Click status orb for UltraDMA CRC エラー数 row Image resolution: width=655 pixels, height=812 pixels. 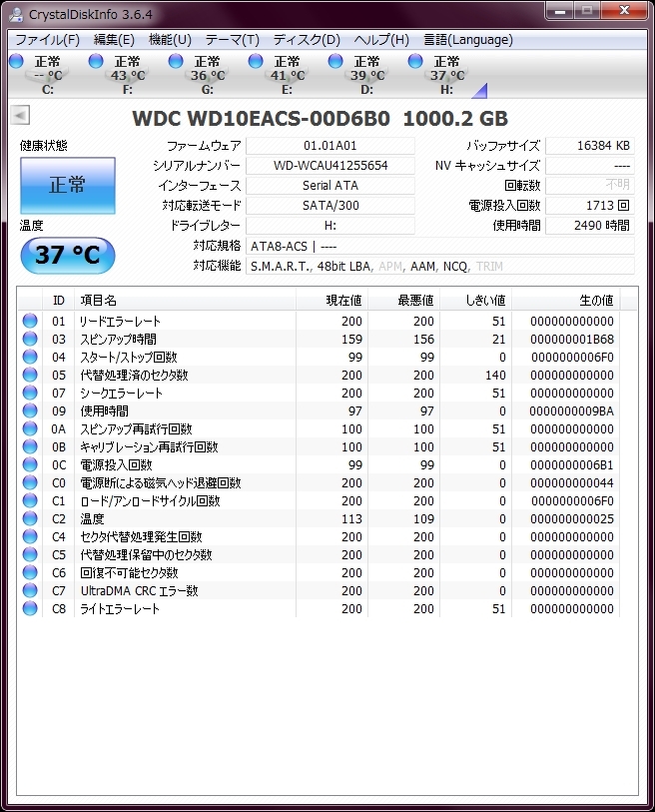(x=30, y=590)
